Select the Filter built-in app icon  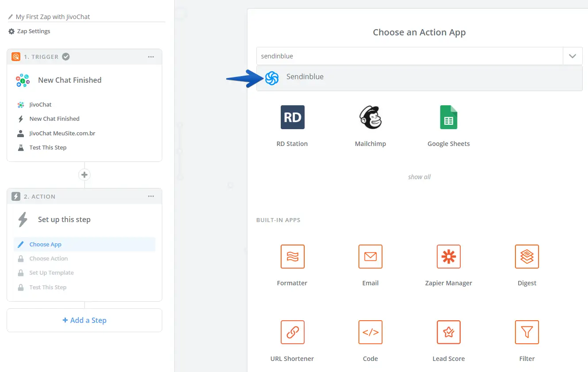point(527,332)
